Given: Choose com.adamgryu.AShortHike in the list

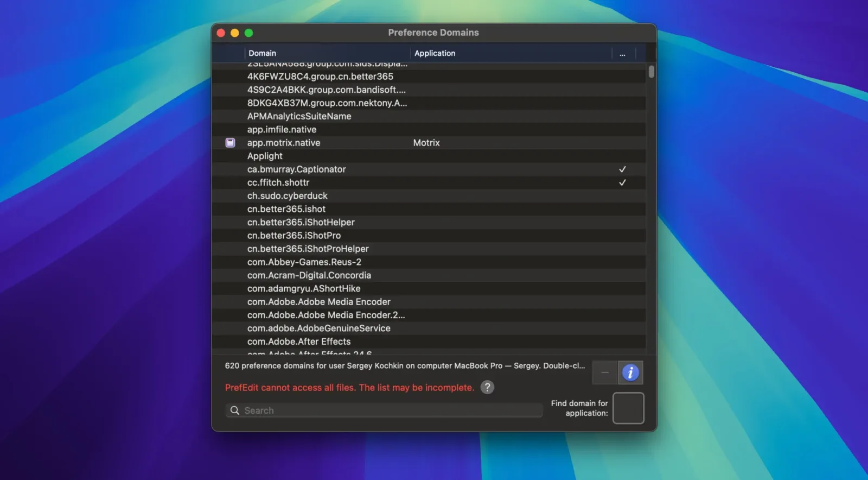Looking at the screenshot, I should 304,289.
